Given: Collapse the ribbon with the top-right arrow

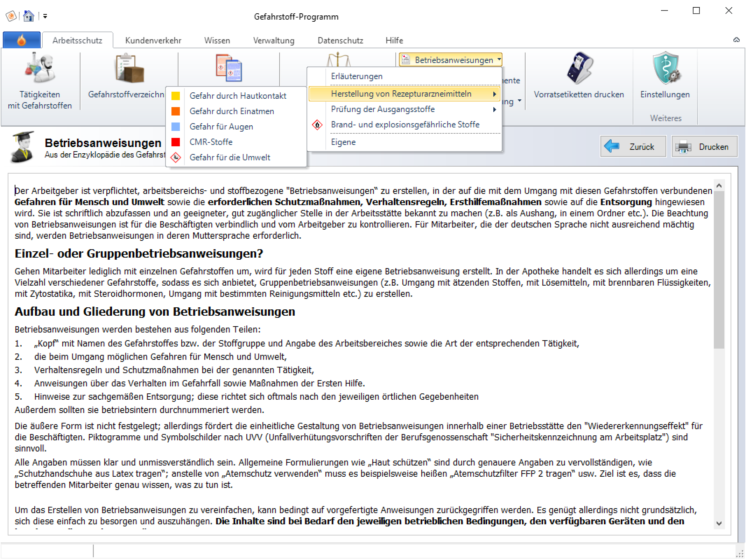Looking at the screenshot, I should click(x=737, y=40).
